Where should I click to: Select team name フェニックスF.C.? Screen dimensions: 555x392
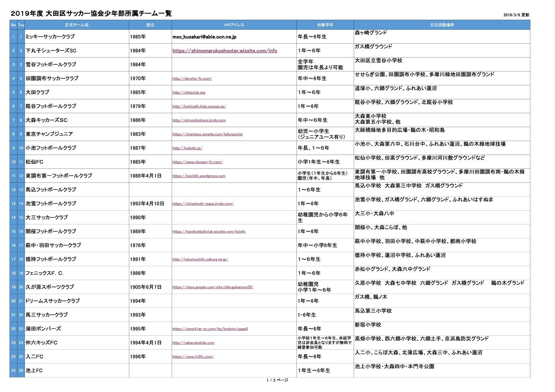coord(45,273)
